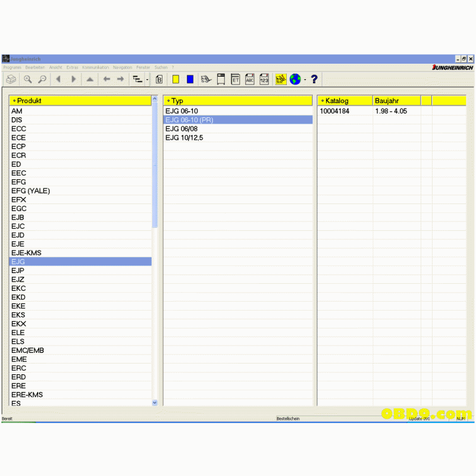Click the blue square toolbar button

click(190, 80)
